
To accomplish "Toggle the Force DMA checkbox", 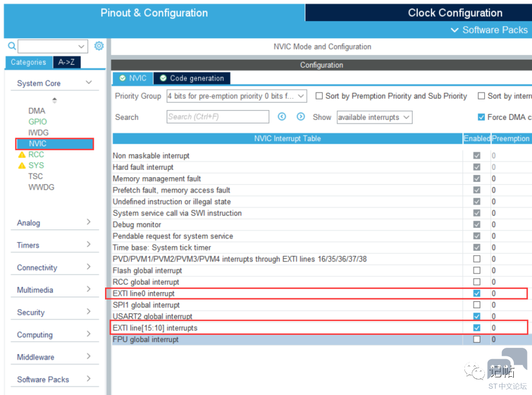I will coord(481,117).
